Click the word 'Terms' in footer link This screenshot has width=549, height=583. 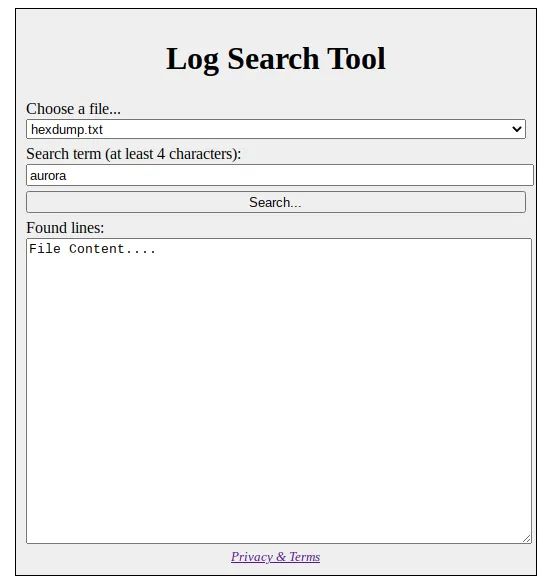pos(304,557)
